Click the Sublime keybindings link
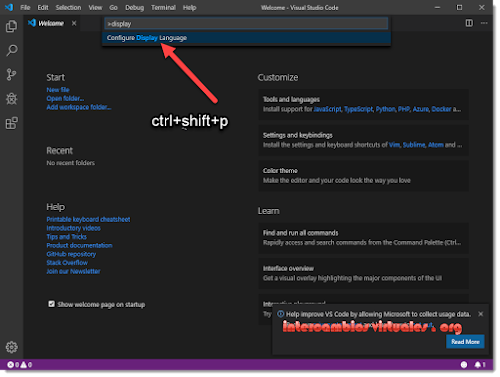The height and width of the screenshot is (377, 500). click(414, 145)
